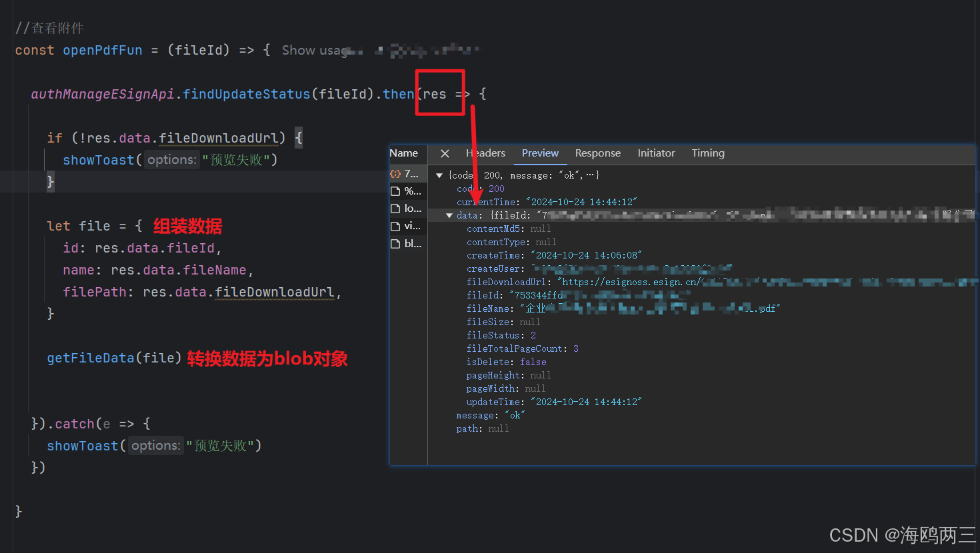The height and width of the screenshot is (553, 980).
Task: Click the fileSize: null row
Action: coord(503,322)
